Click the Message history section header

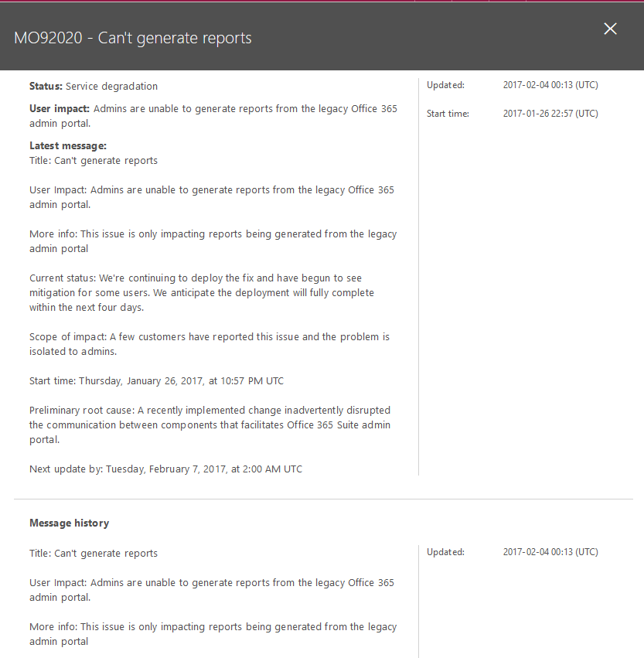[69, 523]
